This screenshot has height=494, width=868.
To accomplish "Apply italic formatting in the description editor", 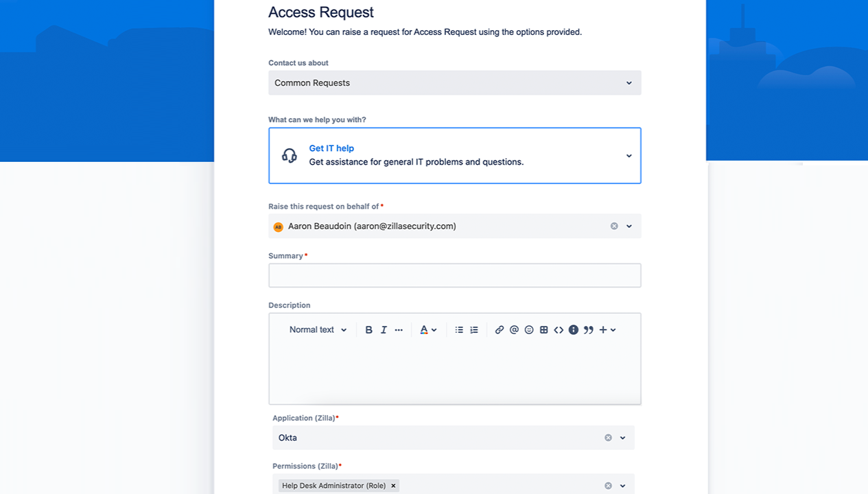I will (384, 329).
